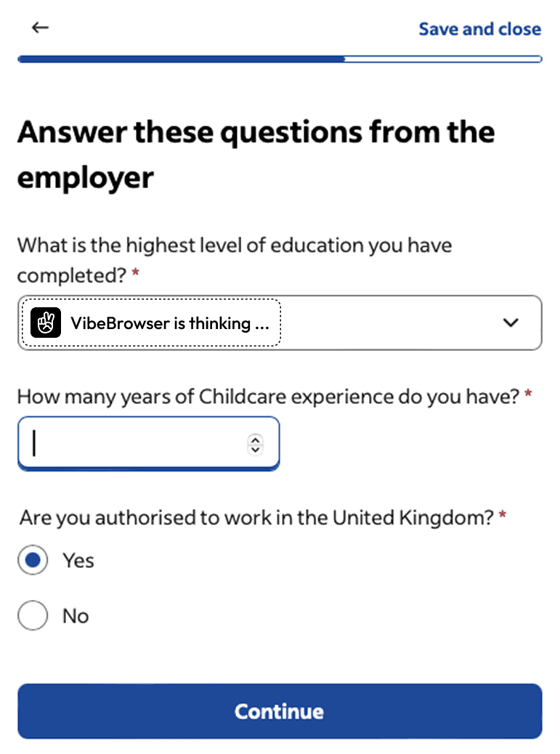Open Save and close
The image size is (560, 754).
click(480, 29)
